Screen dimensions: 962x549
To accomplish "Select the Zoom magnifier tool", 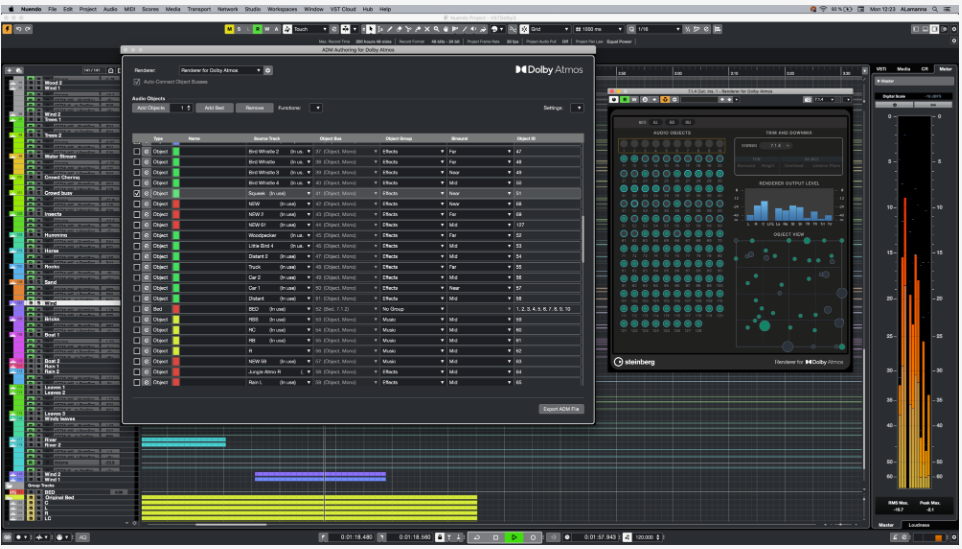I will coord(436,29).
